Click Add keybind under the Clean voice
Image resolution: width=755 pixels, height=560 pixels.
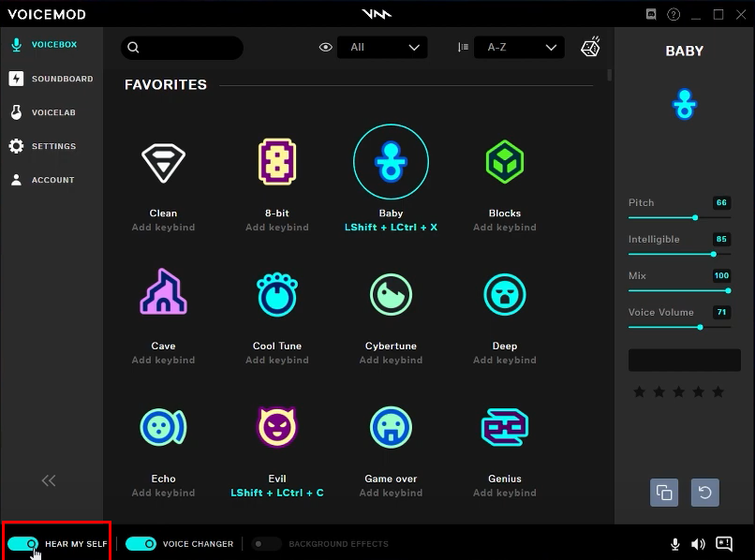coord(163,227)
